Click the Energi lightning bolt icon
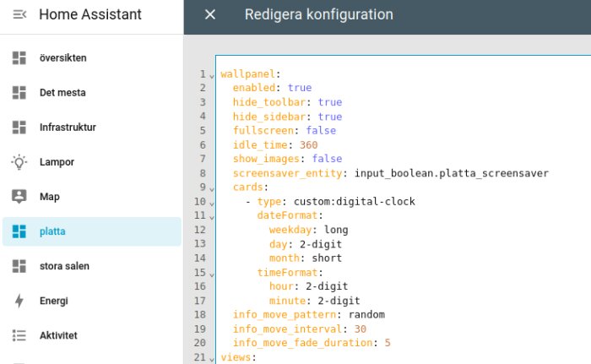 [x=19, y=301]
